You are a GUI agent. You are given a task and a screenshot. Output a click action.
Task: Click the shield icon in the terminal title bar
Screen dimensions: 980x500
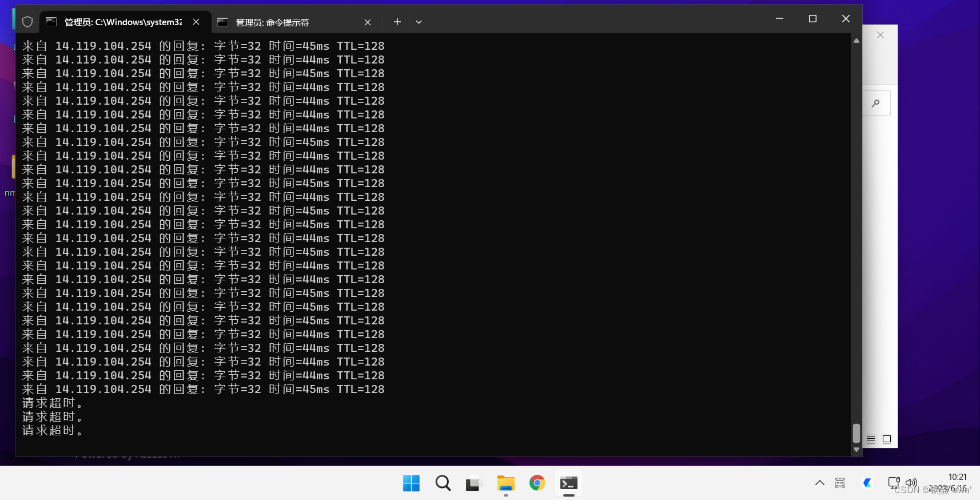point(27,22)
